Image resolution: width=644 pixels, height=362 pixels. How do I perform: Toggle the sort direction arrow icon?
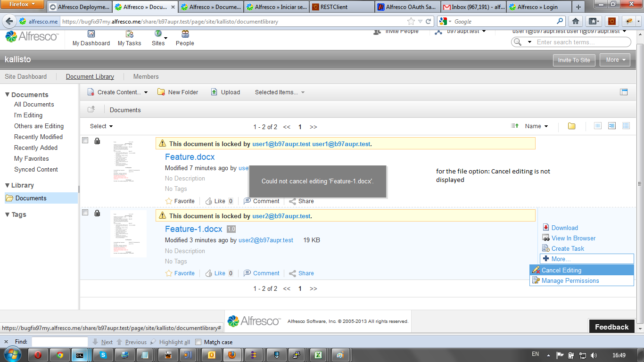click(x=515, y=126)
